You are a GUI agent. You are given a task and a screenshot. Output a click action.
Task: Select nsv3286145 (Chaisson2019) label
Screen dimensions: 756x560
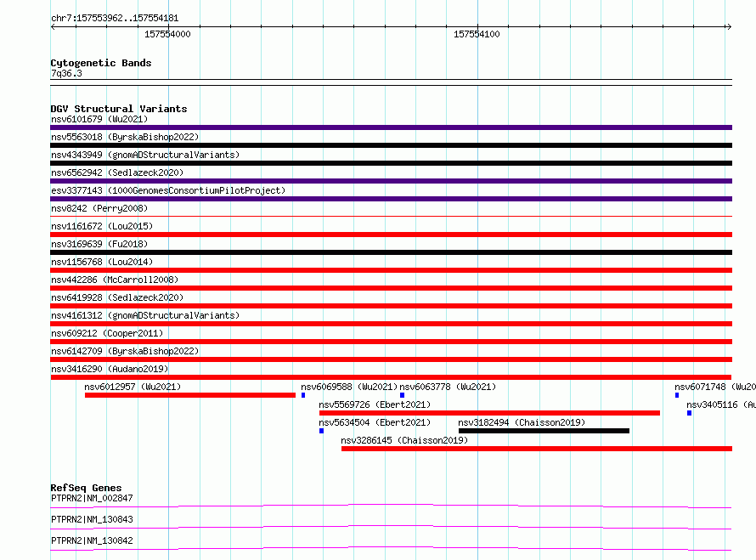click(x=404, y=440)
